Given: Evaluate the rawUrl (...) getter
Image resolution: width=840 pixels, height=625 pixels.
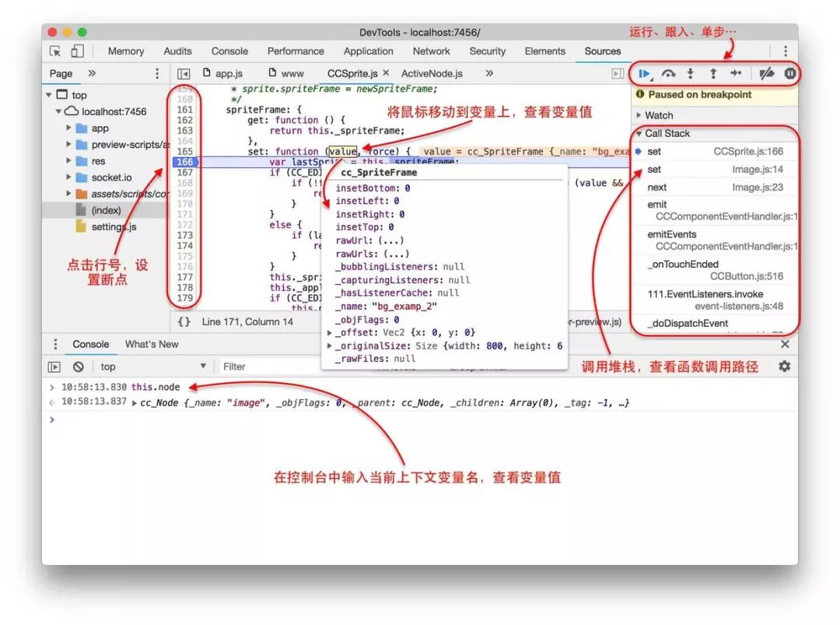Looking at the screenshot, I should [390, 241].
